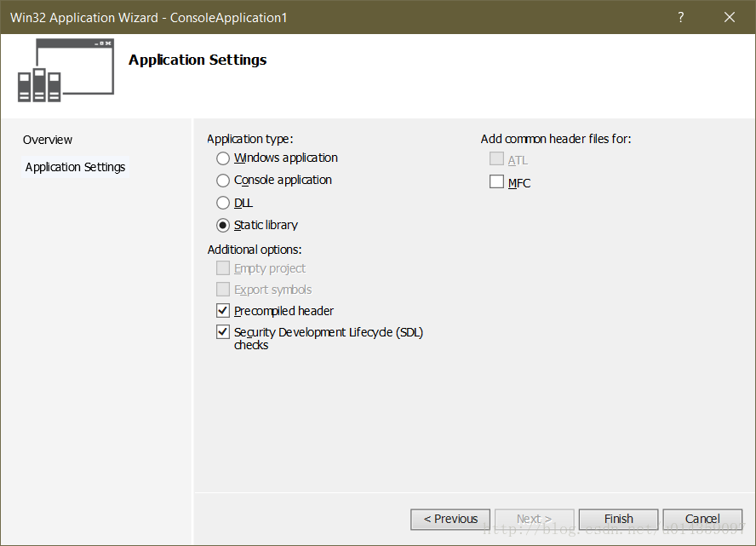Screen dimensions: 756x546
Task: Open help with the question mark icon
Action: [681, 17]
